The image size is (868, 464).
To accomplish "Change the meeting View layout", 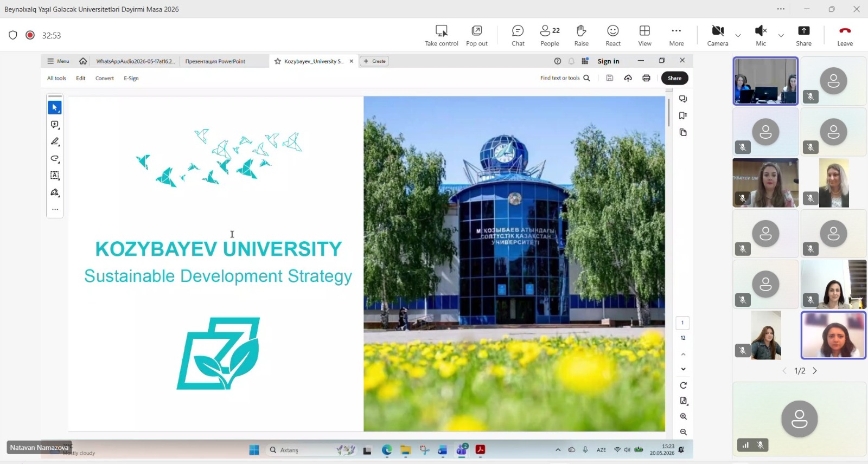I will click(x=645, y=36).
